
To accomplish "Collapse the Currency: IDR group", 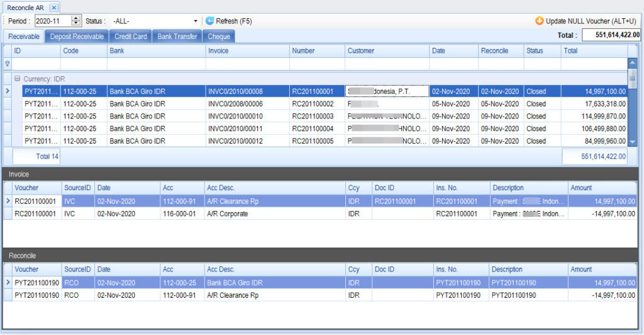I will (x=18, y=79).
